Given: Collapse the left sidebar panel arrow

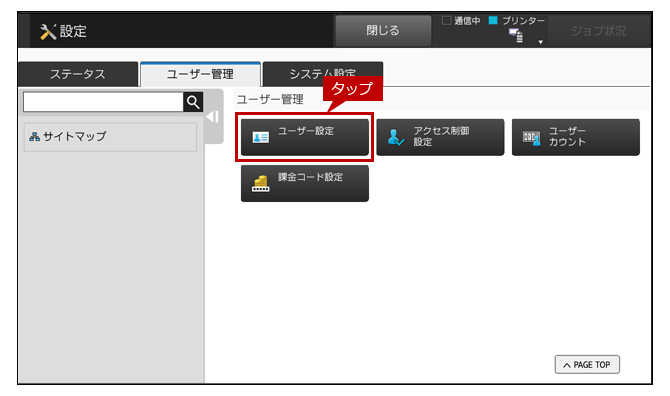Looking at the screenshot, I should pos(213,117).
